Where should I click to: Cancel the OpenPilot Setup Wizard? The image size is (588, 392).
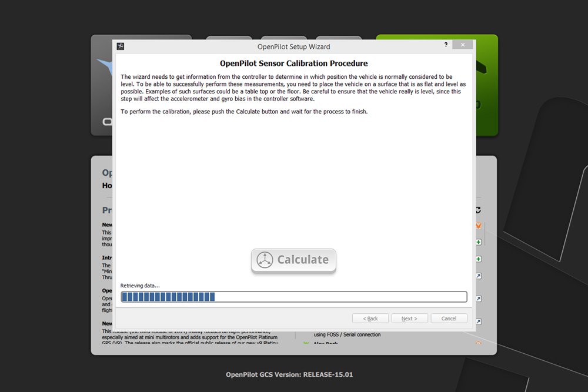449,319
